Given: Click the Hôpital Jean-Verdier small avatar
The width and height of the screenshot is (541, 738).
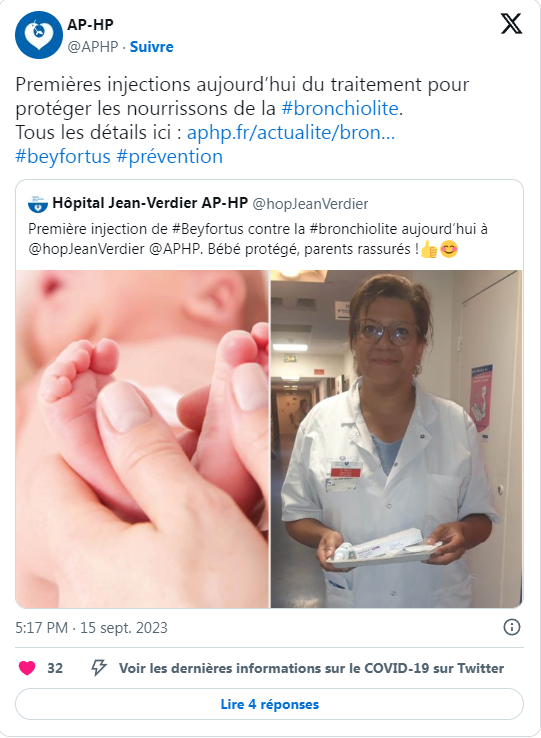Looking at the screenshot, I should click(x=38, y=203).
